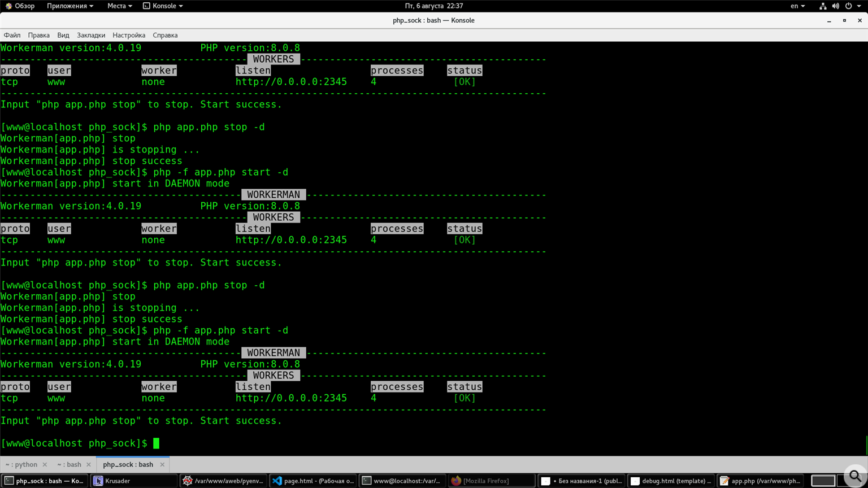Open the Места dropdown in top bar
Viewport: 868px width, 488px height.
[119, 6]
